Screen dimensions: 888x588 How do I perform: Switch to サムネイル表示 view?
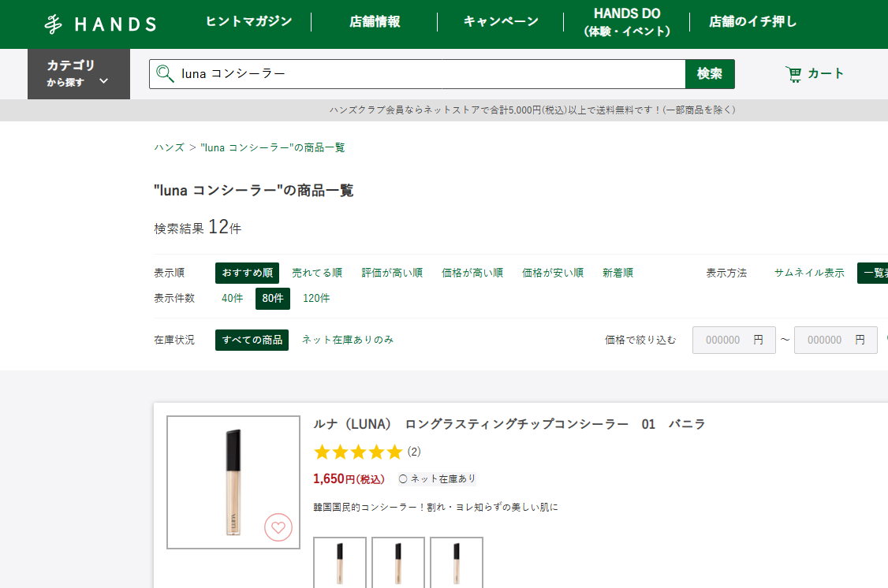point(809,273)
